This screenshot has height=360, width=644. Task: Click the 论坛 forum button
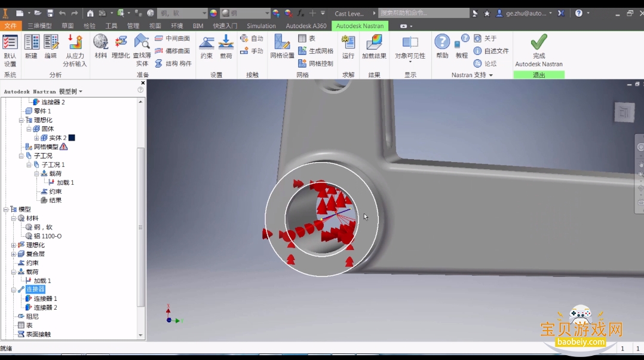(486, 63)
